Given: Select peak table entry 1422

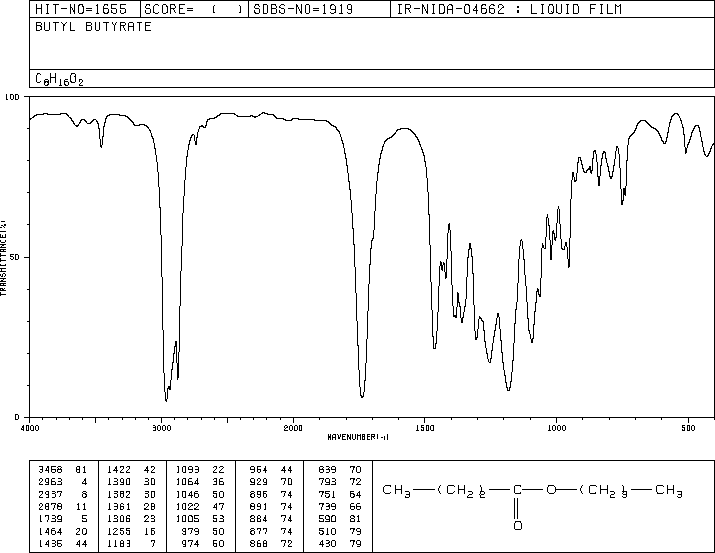Looking at the screenshot, I should coord(131,470).
